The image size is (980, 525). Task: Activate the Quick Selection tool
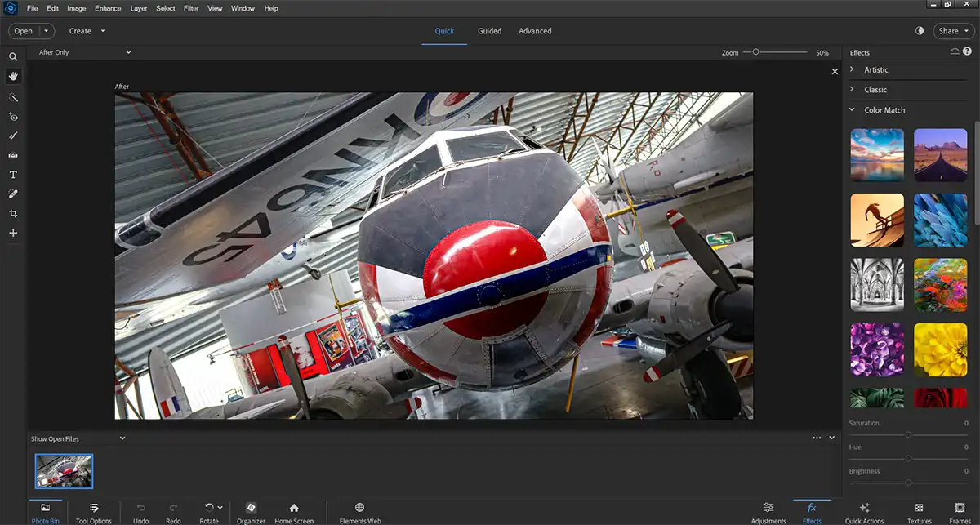tap(13, 97)
